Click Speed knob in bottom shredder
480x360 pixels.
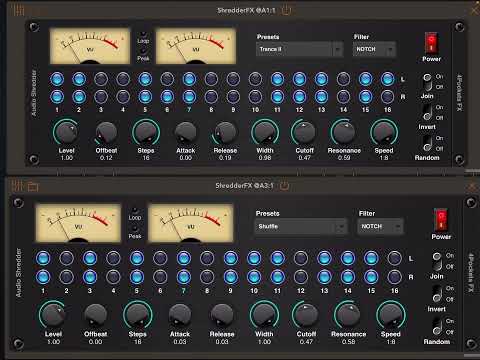(x=391, y=315)
